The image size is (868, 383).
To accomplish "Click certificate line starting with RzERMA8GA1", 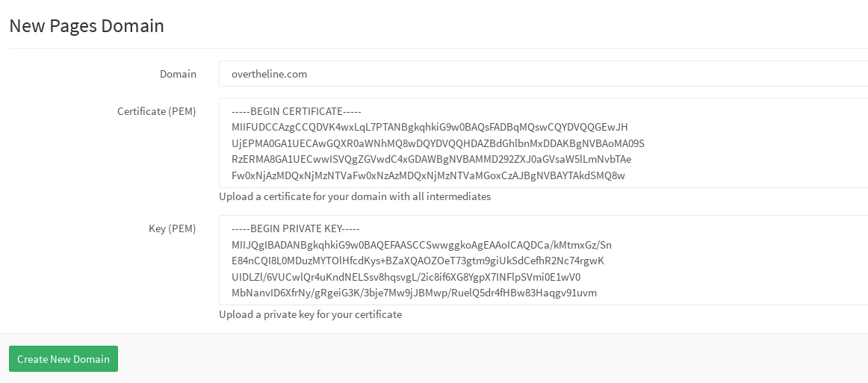I will point(431,159).
